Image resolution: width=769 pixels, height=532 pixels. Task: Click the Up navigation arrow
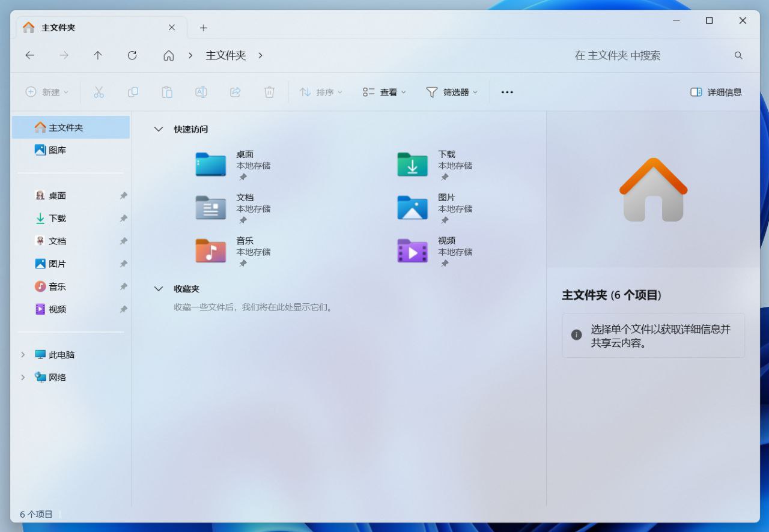pos(97,55)
